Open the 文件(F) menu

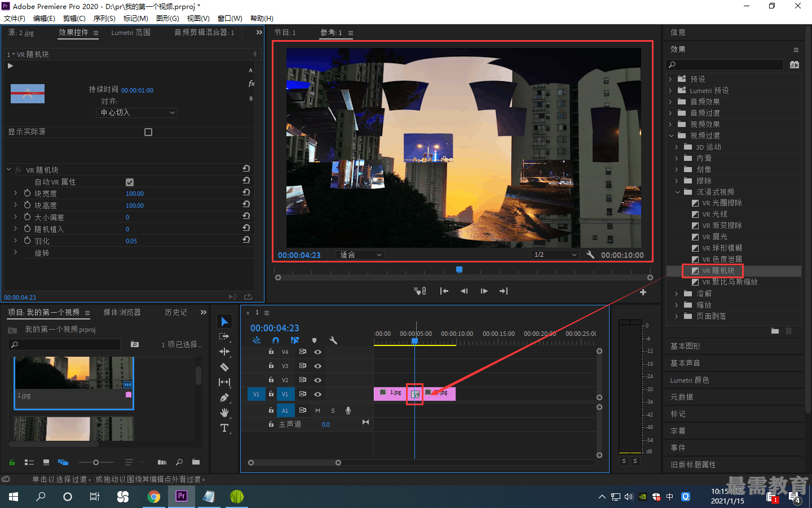(15, 19)
